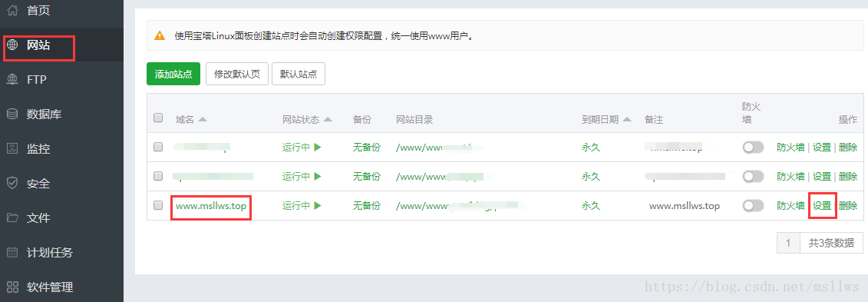Click 设置 for www.msllws.top row
This screenshot has width=868, height=302.
click(822, 206)
